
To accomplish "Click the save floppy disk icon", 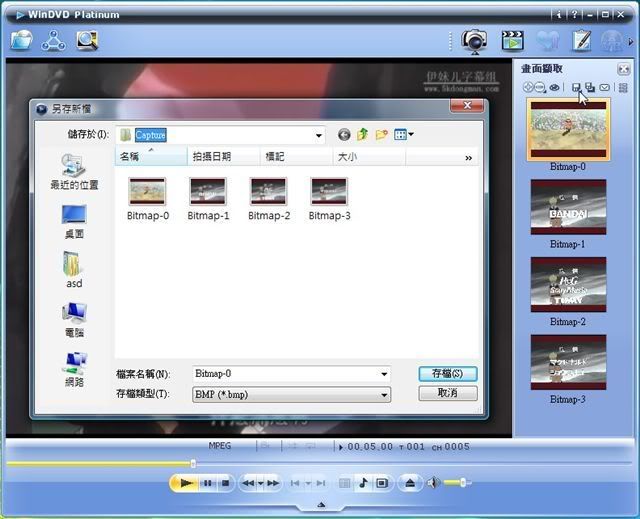I will point(576,87).
